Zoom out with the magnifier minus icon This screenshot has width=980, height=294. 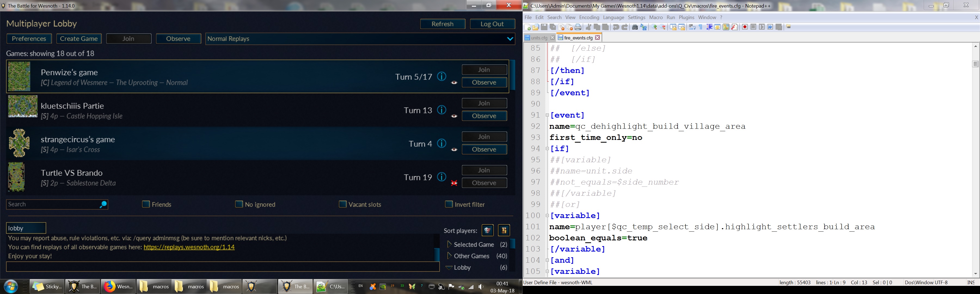pyautogui.click(x=663, y=27)
